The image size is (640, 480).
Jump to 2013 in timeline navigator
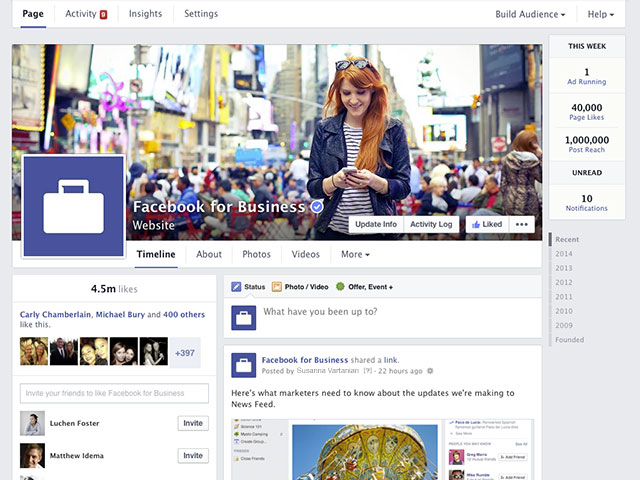(564, 268)
